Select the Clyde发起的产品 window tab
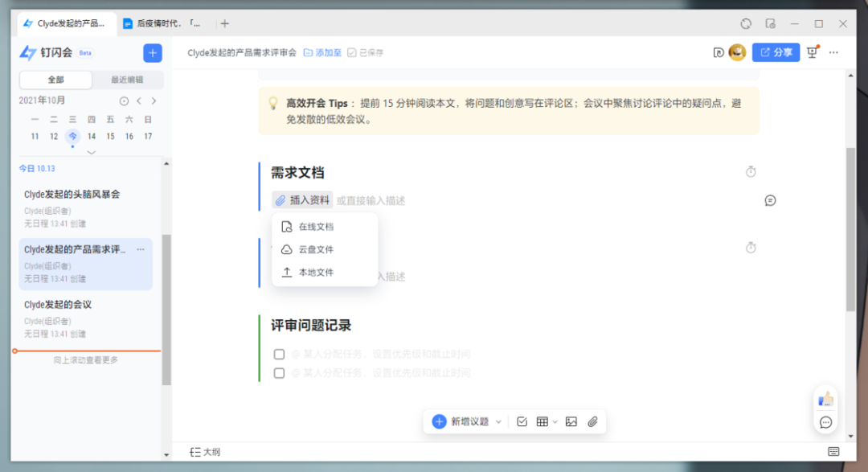 pos(65,24)
